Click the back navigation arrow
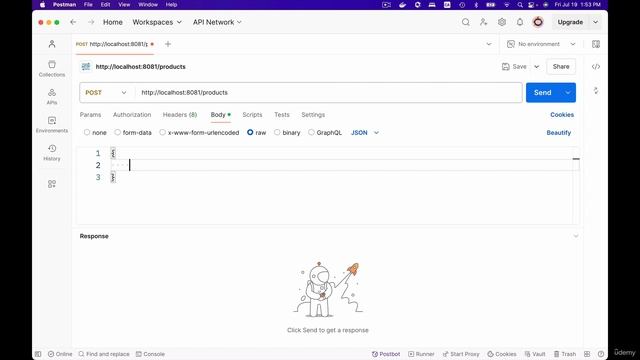The width and height of the screenshot is (640, 360). tap(73, 22)
